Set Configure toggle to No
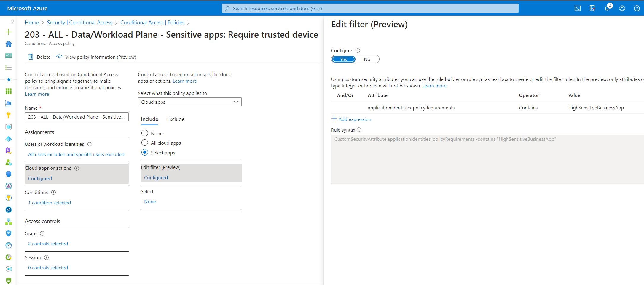The width and height of the screenshot is (644, 285). pyautogui.click(x=367, y=59)
